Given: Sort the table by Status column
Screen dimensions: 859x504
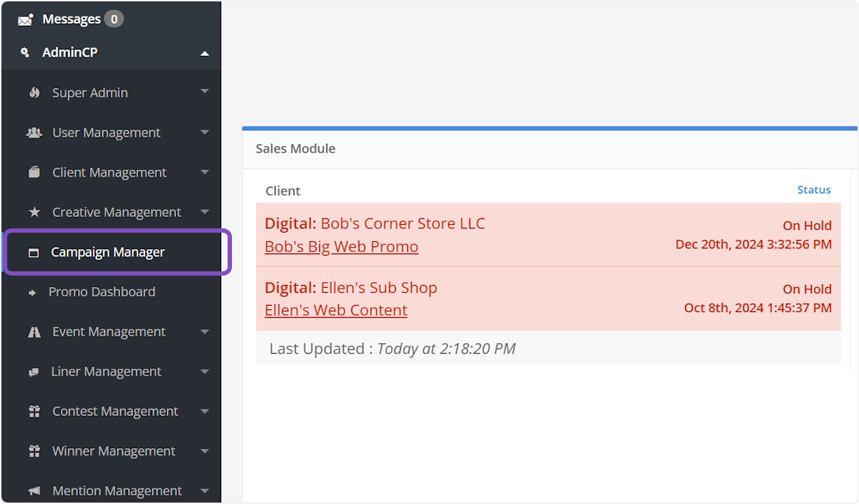Looking at the screenshot, I should 814,190.
